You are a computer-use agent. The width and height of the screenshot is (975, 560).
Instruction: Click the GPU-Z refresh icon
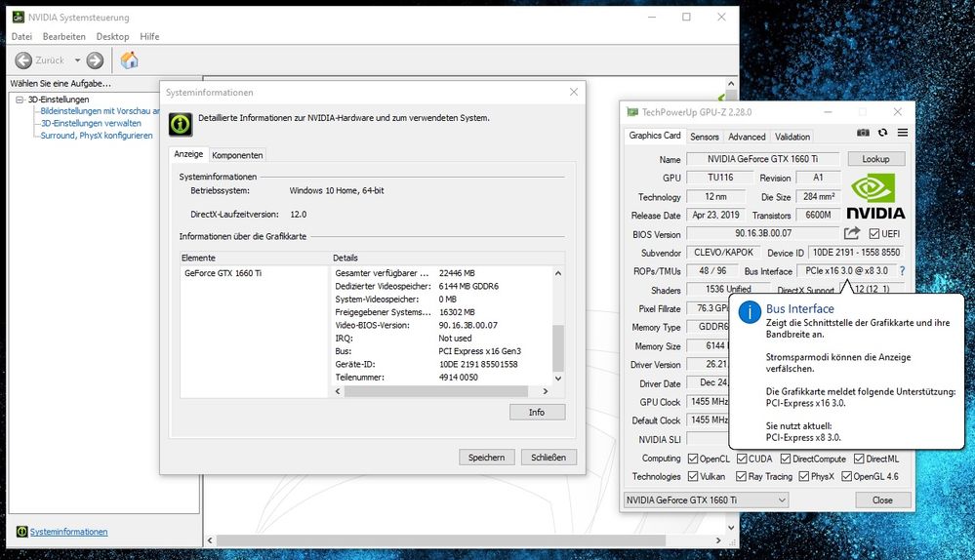coord(882,133)
